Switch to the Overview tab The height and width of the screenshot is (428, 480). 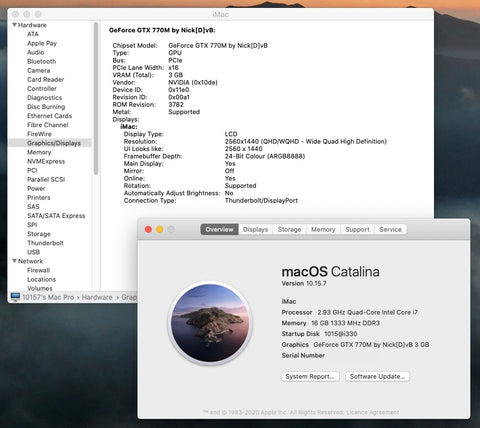pyautogui.click(x=219, y=229)
